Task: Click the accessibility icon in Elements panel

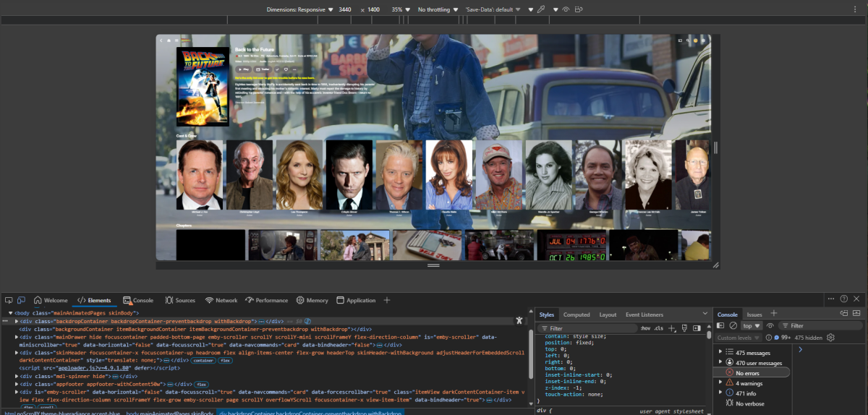Action: click(519, 320)
